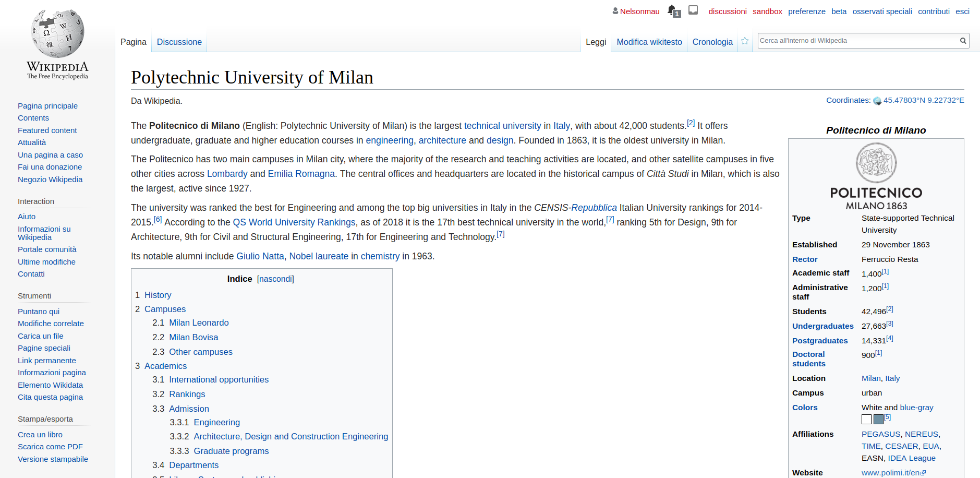980x478 pixels.
Task: Switch to the Discussione tab
Action: pos(179,42)
